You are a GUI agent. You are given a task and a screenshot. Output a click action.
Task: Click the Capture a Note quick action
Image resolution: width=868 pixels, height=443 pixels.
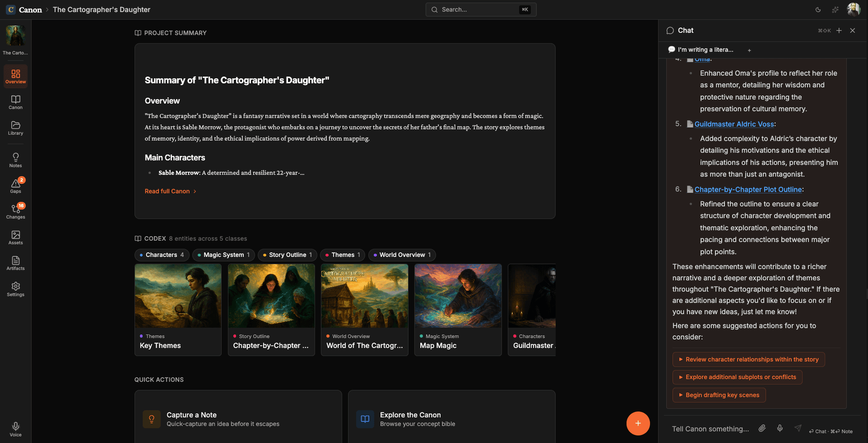click(x=238, y=417)
